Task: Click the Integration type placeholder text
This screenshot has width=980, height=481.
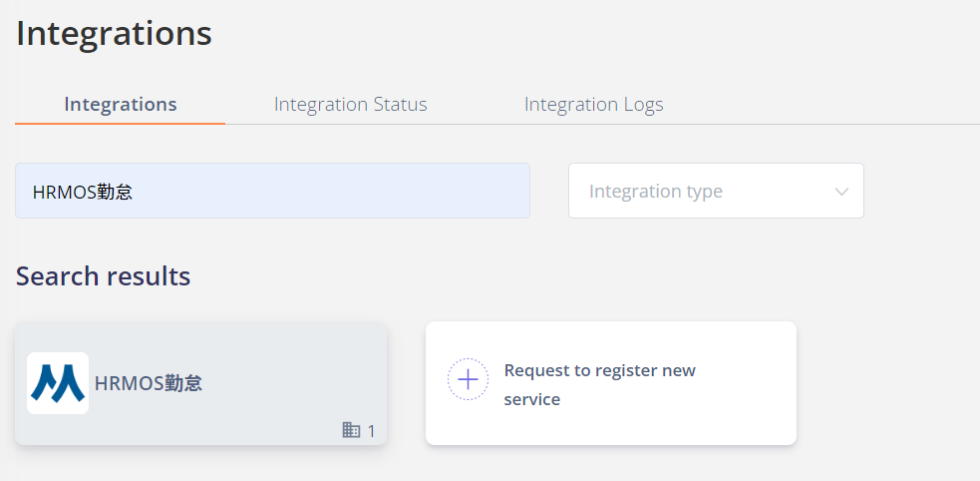Action: click(656, 192)
